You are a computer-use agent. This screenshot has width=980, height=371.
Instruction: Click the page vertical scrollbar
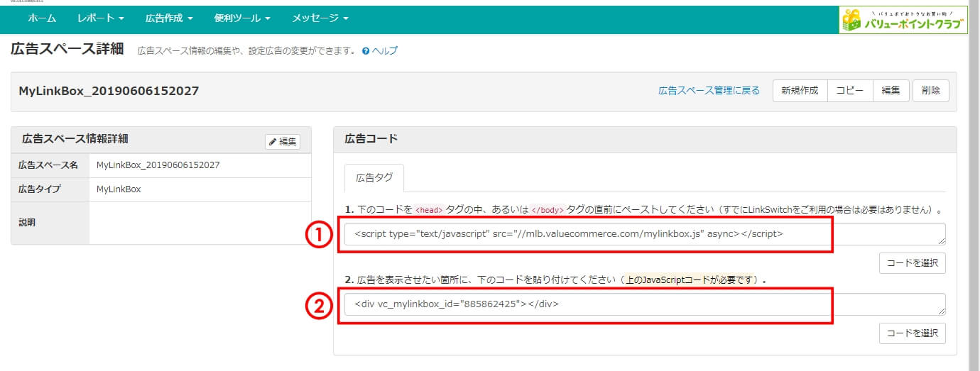pos(974,185)
